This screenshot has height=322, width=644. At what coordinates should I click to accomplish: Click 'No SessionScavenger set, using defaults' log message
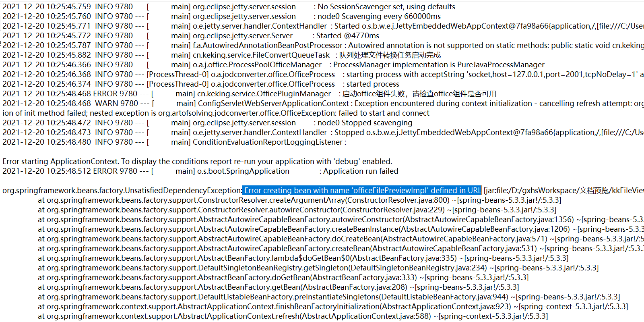coord(386,6)
